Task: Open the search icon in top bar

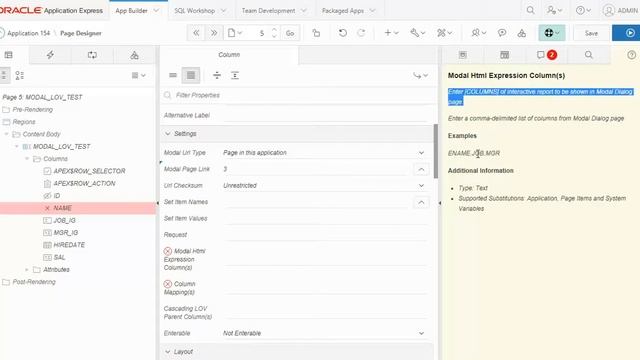Action: click(x=530, y=11)
